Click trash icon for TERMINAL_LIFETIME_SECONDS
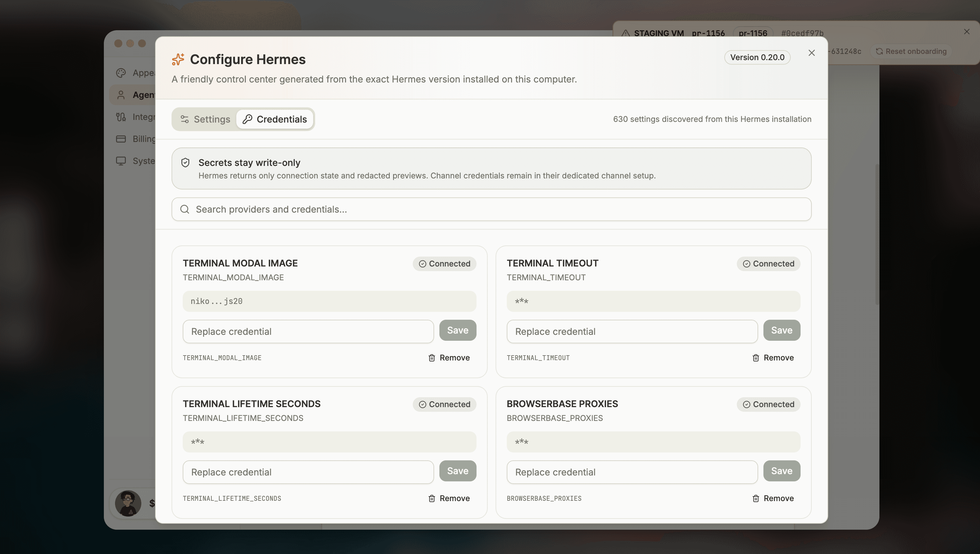980x554 pixels. (432, 498)
